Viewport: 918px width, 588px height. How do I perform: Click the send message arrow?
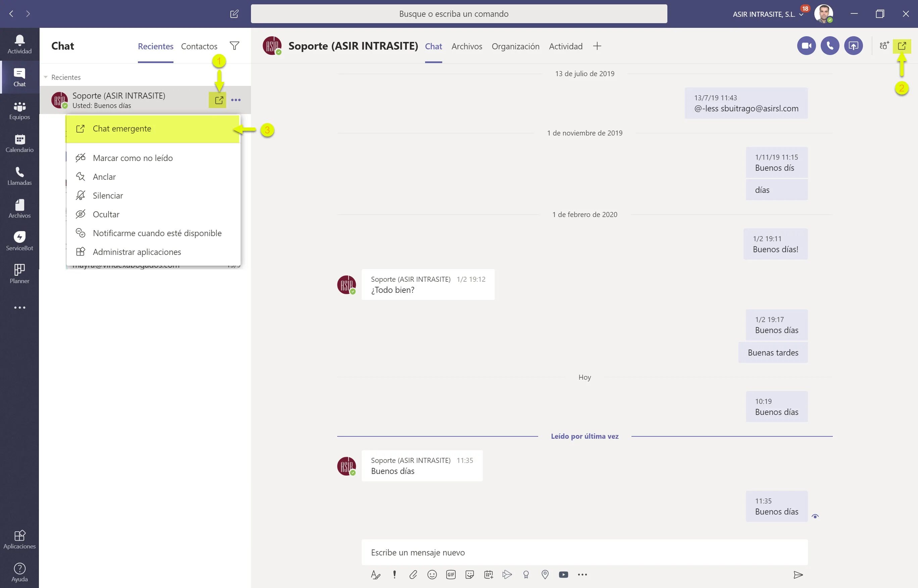click(x=798, y=575)
